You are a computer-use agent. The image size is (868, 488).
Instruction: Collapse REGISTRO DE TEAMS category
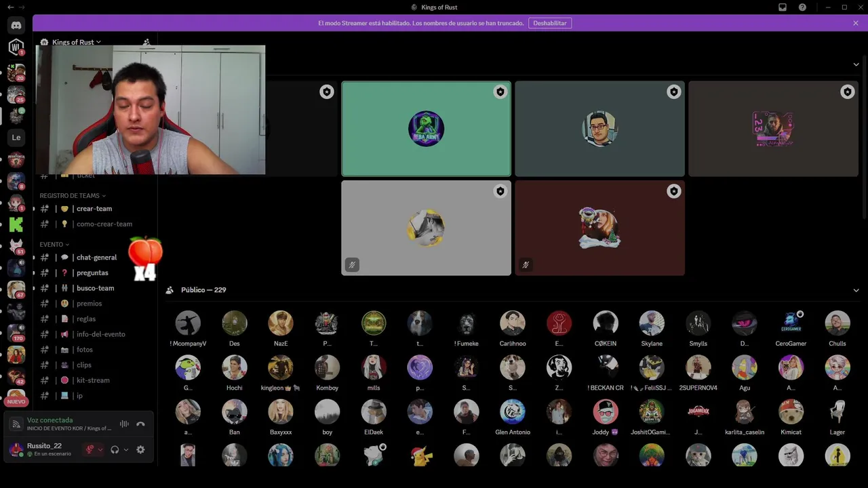pyautogui.click(x=73, y=196)
